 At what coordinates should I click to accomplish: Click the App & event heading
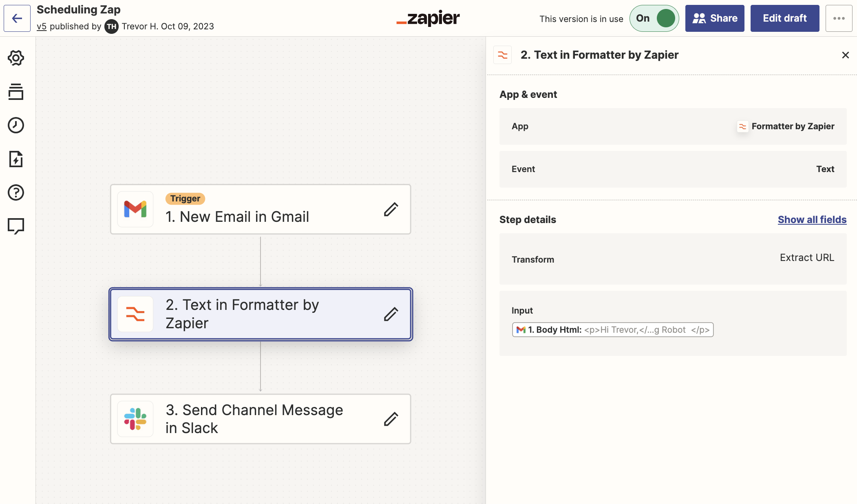point(528,94)
